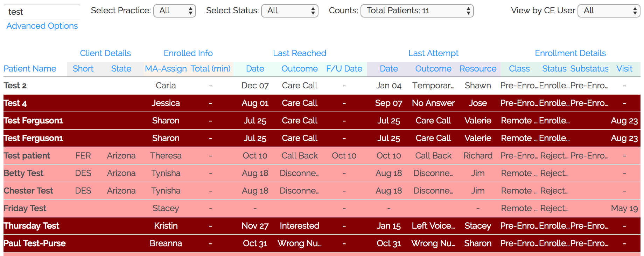This screenshot has width=644, height=256.
Task: Open patient Test 2 row
Action: 15,86
